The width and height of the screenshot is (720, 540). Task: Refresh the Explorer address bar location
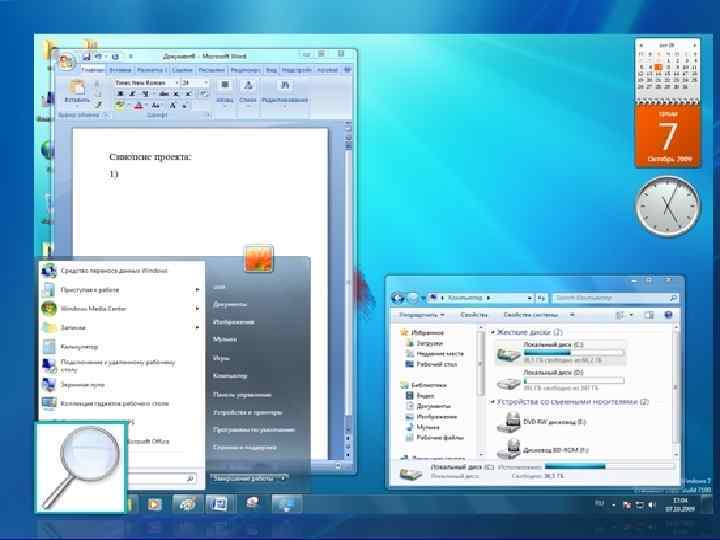[x=541, y=298]
